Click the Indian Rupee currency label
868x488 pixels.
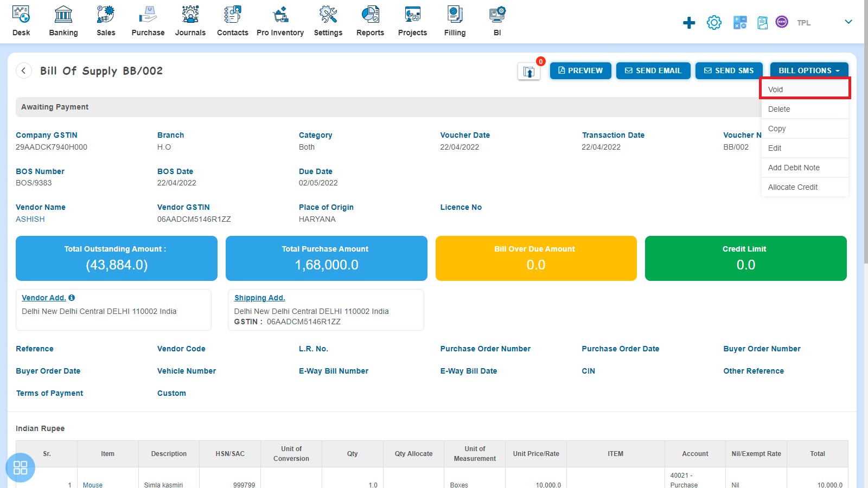[x=40, y=428]
